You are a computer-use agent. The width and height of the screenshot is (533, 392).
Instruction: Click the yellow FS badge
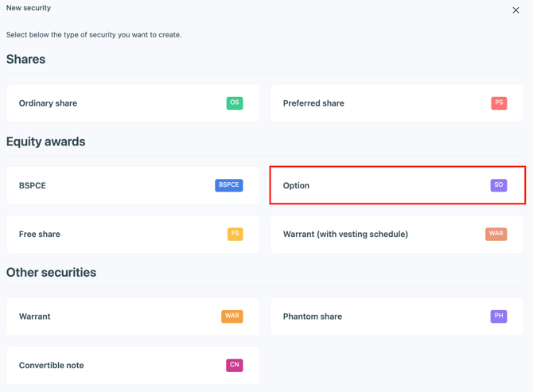(x=235, y=235)
